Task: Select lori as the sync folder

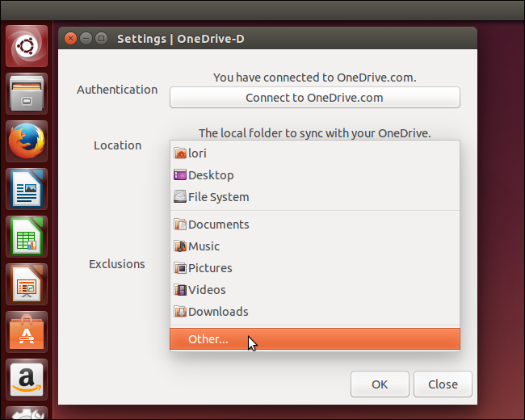Action: pos(315,153)
